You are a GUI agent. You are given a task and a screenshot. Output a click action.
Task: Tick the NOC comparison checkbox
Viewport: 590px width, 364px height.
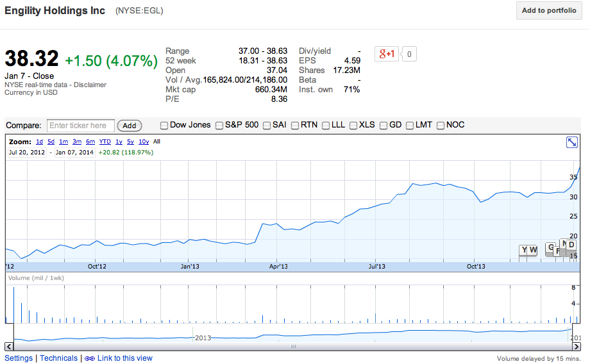coord(441,126)
